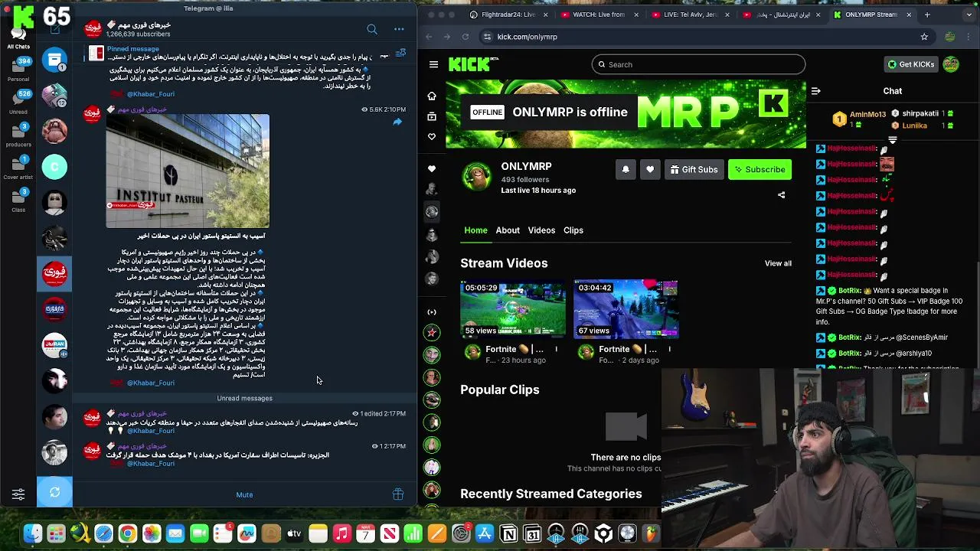Open FL Studio from the Dock
The image size is (980, 551).
652,534
